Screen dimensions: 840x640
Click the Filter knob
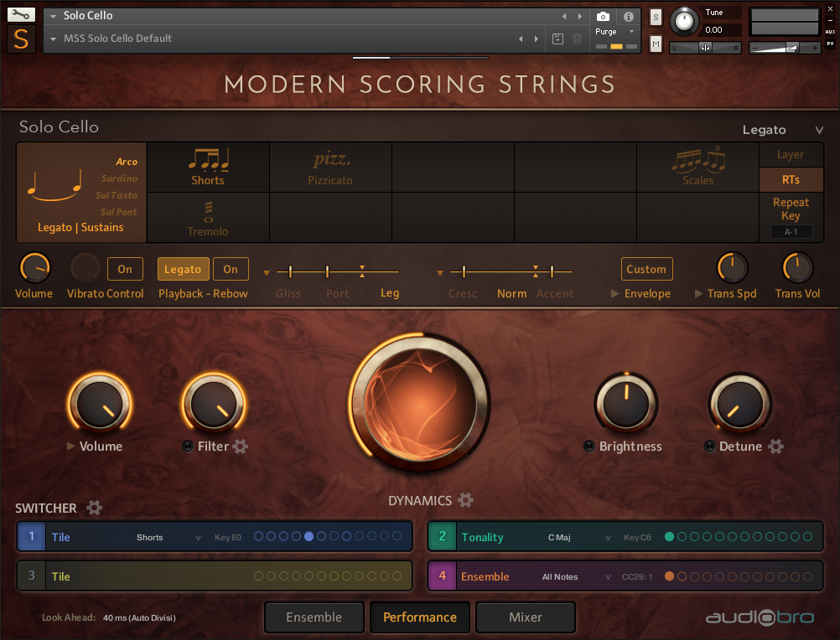pyautogui.click(x=214, y=404)
